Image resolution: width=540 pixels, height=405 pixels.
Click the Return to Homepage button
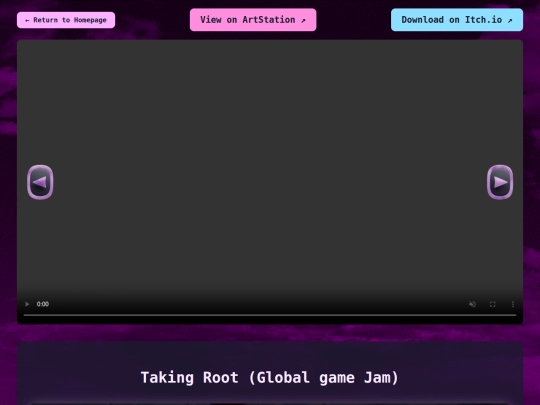[x=66, y=20]
